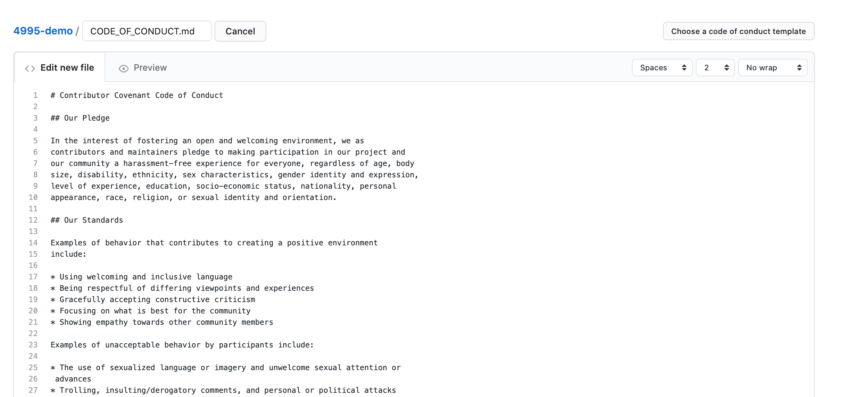Click the arrows icon on No wrap selector
The width and height of the screenshot is (868, 397).
coord(799,68)
